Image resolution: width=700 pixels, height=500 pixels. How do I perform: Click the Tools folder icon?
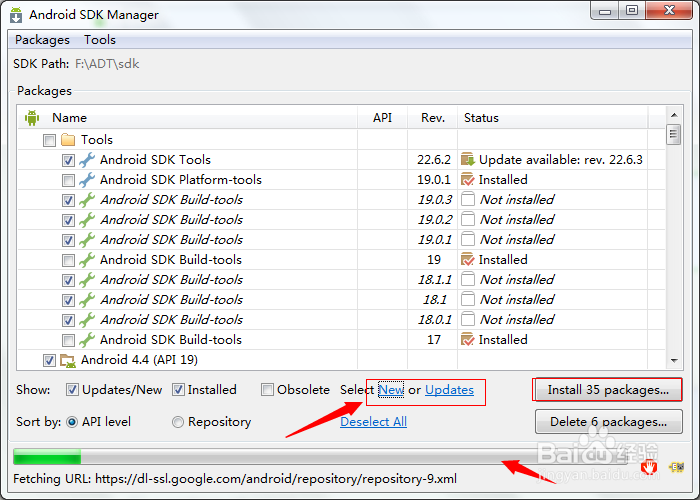68,140
